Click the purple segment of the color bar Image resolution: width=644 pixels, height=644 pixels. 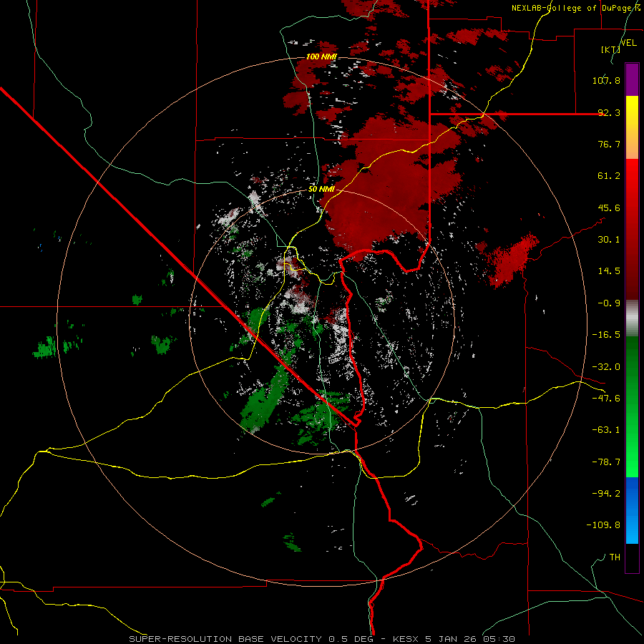click(632, 79)
